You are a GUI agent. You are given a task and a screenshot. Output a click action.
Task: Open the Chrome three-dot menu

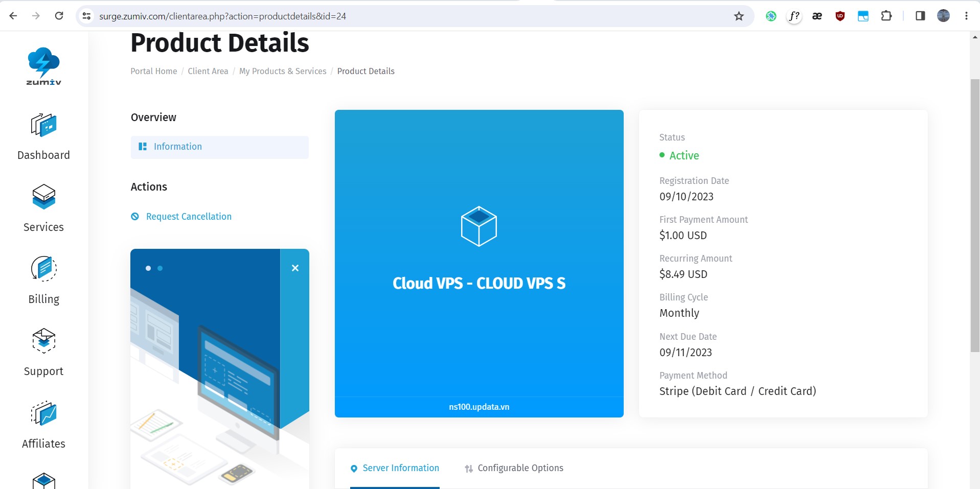click(x=966, y=16)
